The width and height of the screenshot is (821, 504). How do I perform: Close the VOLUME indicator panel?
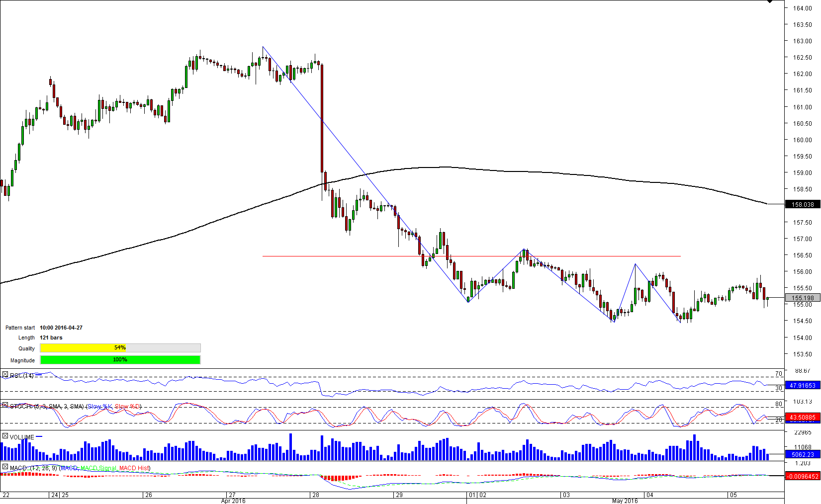5,436
